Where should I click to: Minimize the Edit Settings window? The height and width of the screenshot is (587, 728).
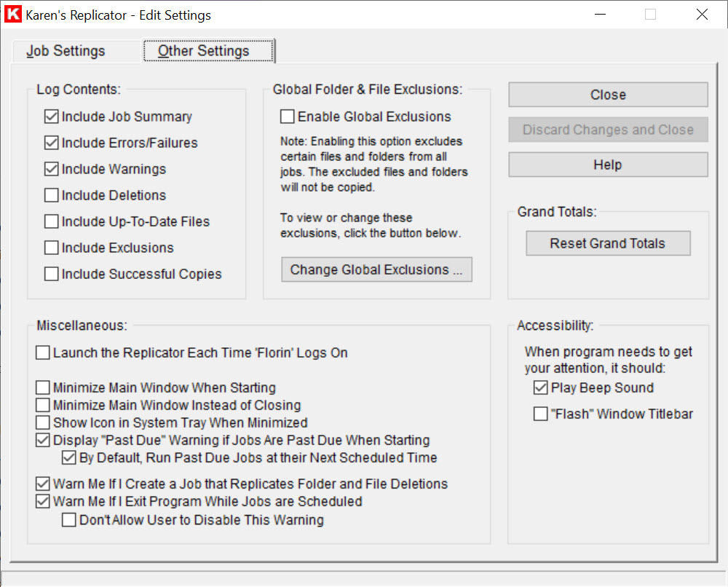coord(601,15)
